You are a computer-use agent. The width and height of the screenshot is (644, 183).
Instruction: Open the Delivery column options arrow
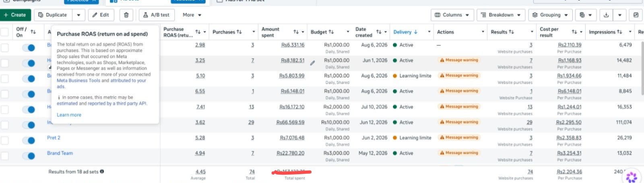pyautogui.click(x=429, y=32)
